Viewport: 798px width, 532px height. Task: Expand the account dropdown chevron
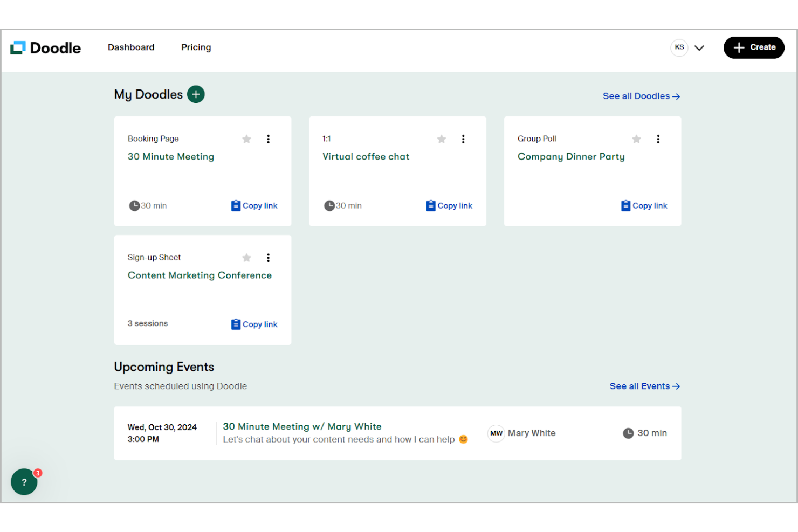(x=699, y=48)
